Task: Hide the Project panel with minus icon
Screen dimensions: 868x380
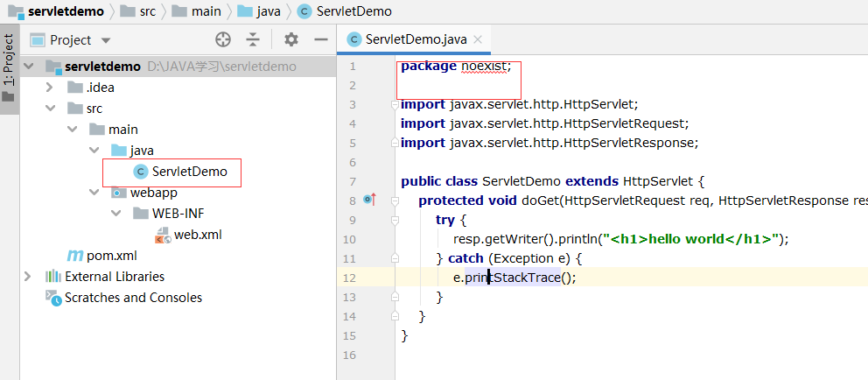Action: pos(321,39)
